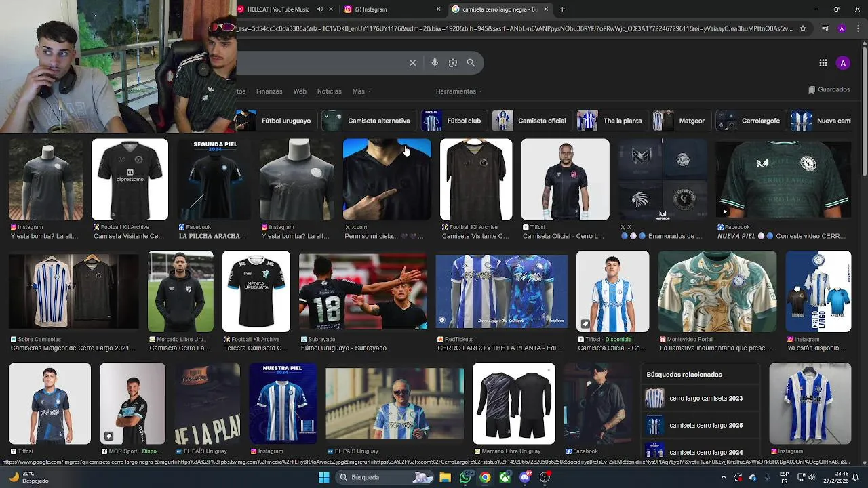Clear the search box with the X icon

pyautogui.click(x=412, y=62)
